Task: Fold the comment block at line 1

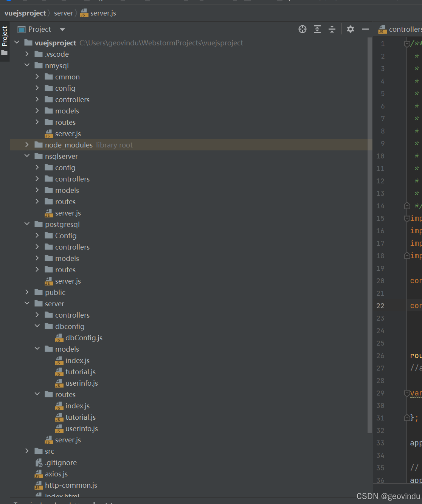Action: click(407, 44)
